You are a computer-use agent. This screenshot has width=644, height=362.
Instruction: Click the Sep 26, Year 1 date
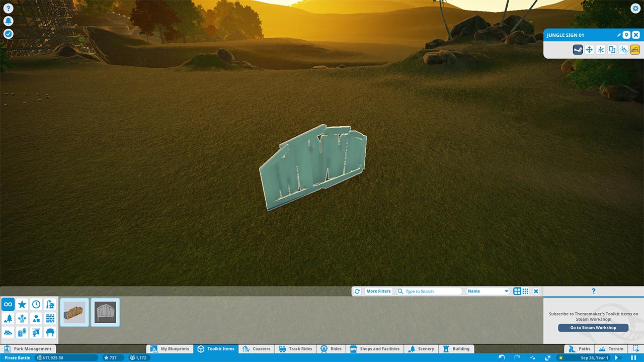pos(594,358)
